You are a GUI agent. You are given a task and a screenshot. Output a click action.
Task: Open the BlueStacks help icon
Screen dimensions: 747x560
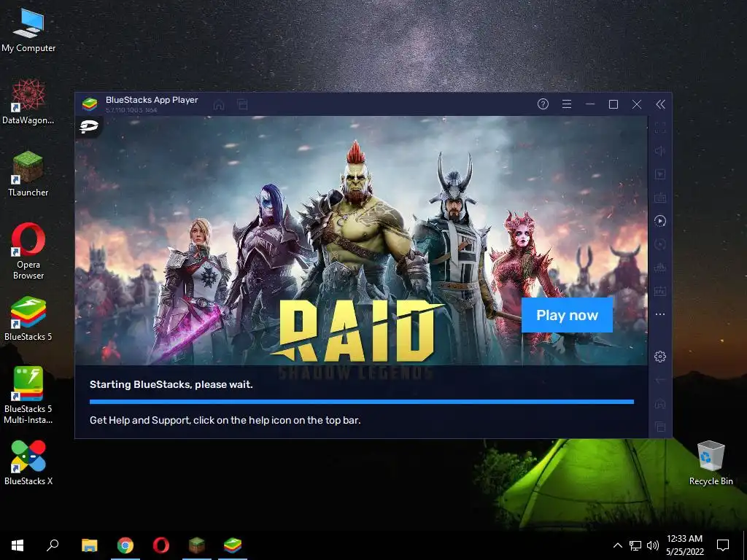pyautogui.click(x=543, y=104)
